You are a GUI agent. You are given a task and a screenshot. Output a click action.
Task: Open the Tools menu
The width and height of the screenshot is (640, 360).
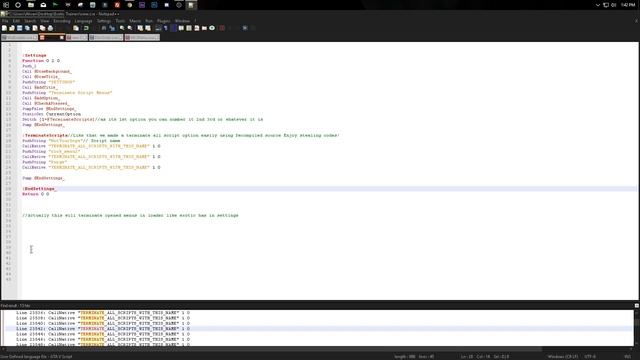(120, 21)
